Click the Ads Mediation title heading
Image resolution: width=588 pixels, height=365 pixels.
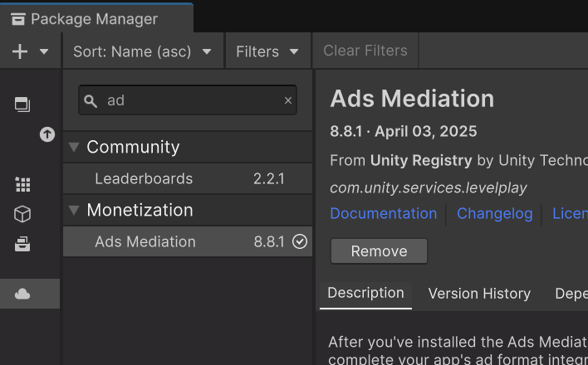(412, 99)
